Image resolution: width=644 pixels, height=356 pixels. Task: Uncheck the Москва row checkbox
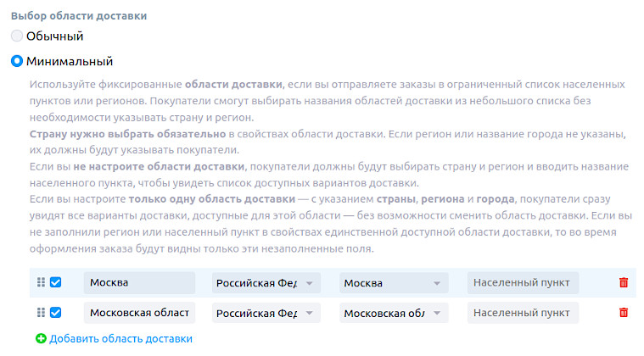click(56, 283)
